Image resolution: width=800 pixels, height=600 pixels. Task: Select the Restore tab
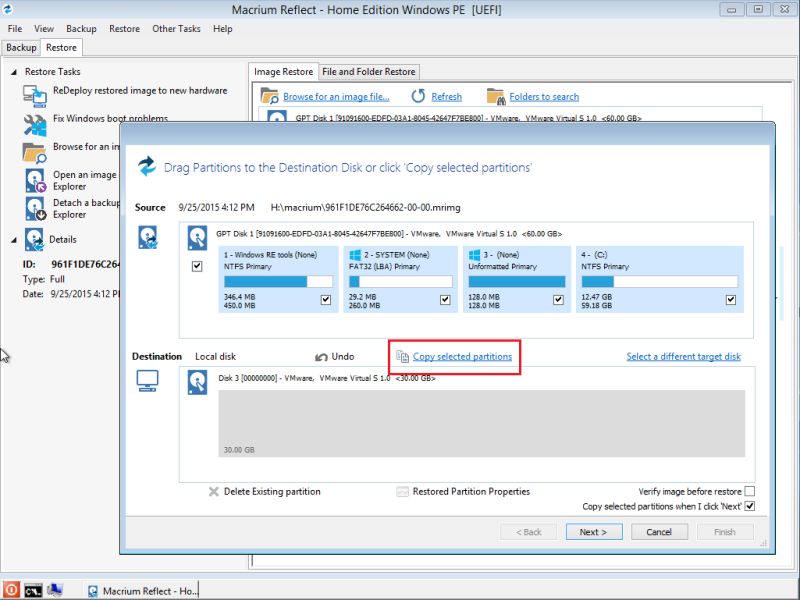[x=61, y=47]
